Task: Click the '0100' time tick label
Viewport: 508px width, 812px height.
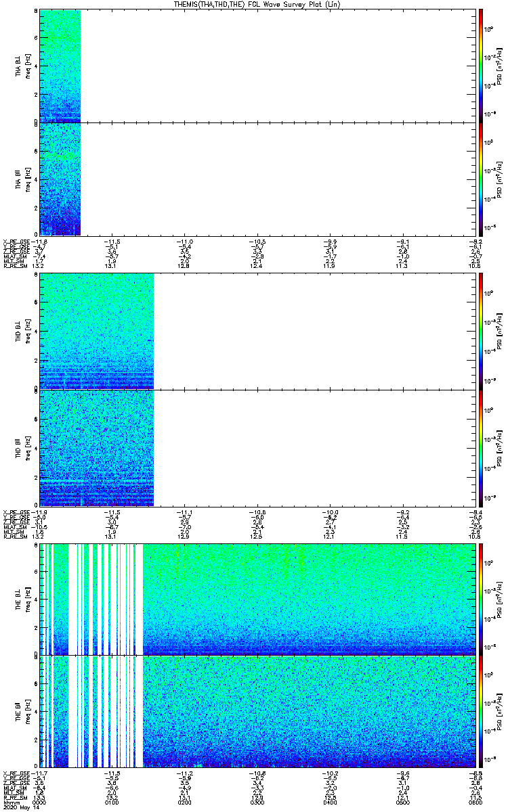Action: [112, 801]
